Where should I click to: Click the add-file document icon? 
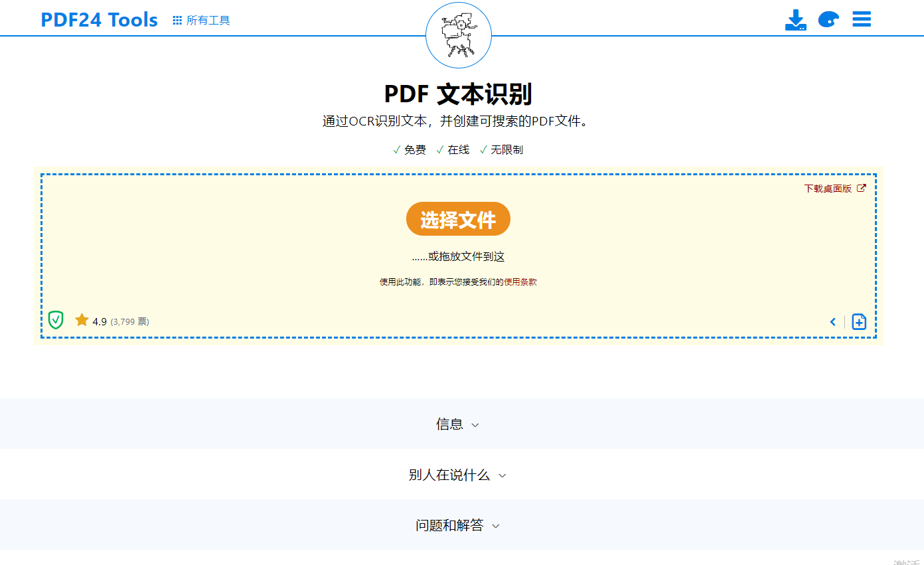click(859, 322)
